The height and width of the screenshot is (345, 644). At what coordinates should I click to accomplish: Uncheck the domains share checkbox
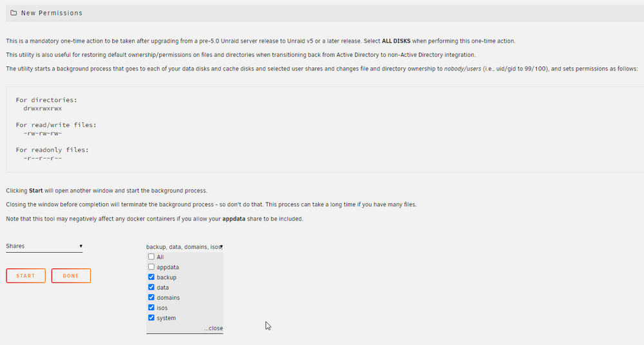tap(151, 297)
